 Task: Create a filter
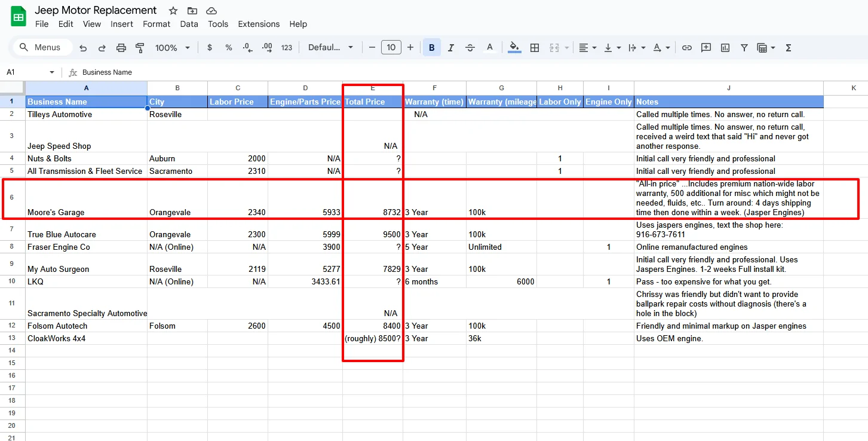pos(744,48)
